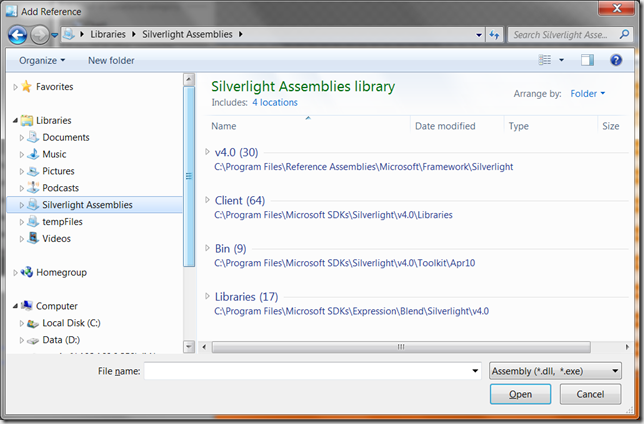644x424 pixels.
Task: Click the Local Disk (C:) drive icon
Action: tap(33, 323)
